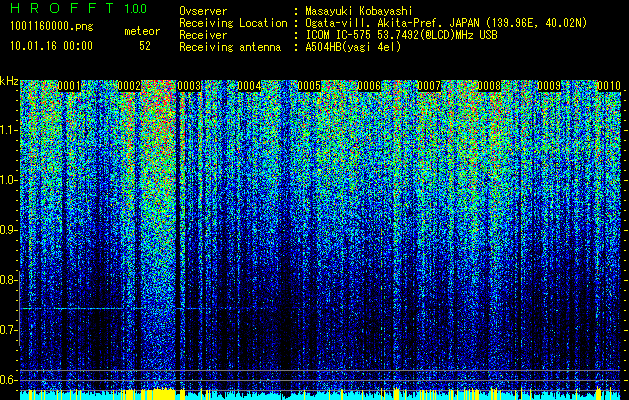Click the Receiving Location label
The height and width of the screenshot is (400, 629).
click(x=233, y=23)
